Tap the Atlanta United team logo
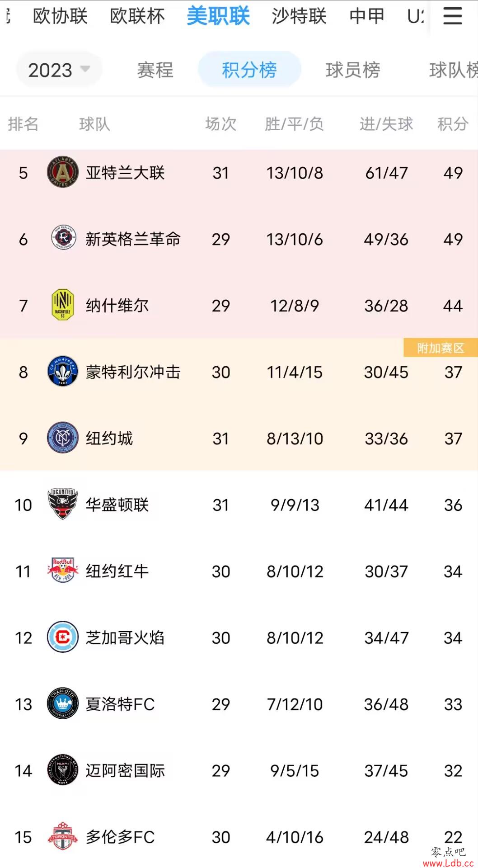 [x=63, y=172]
